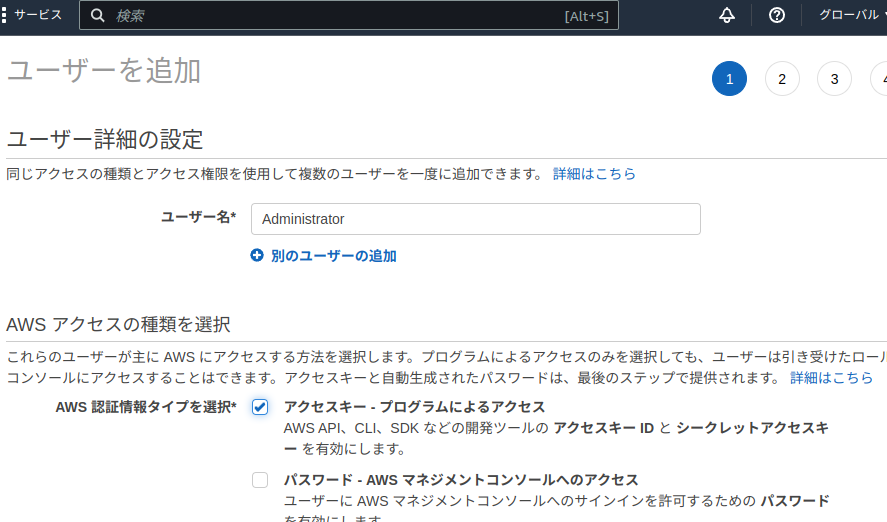This screenshot has height=522, width=887.
Task: Uncheck アクセスキー - プログラムによるアクセス checkbox
Action: (260, 407)
